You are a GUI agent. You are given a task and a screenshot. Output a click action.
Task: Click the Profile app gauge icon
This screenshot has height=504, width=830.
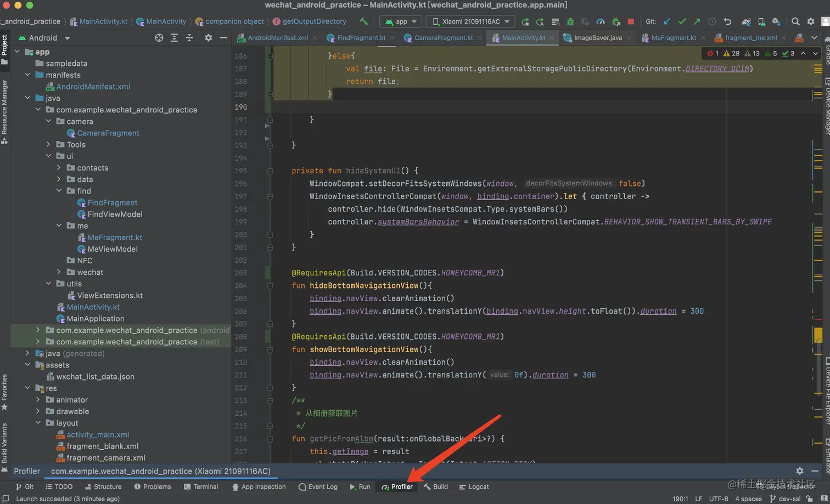click(601, 21)
